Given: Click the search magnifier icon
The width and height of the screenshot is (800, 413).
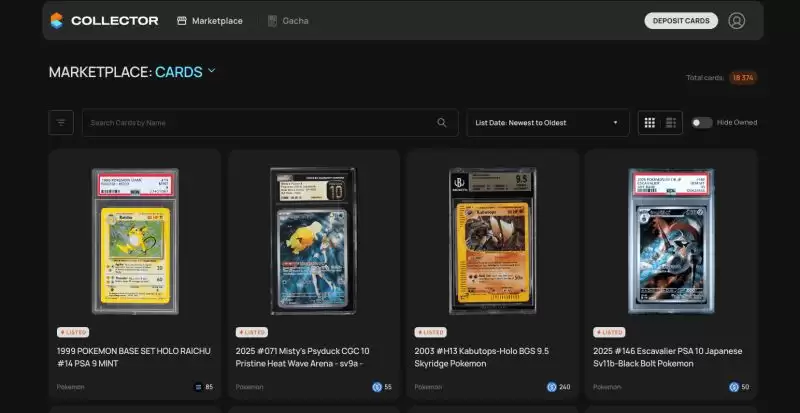Looking at the screenshot, I should [x=442, y=123].
